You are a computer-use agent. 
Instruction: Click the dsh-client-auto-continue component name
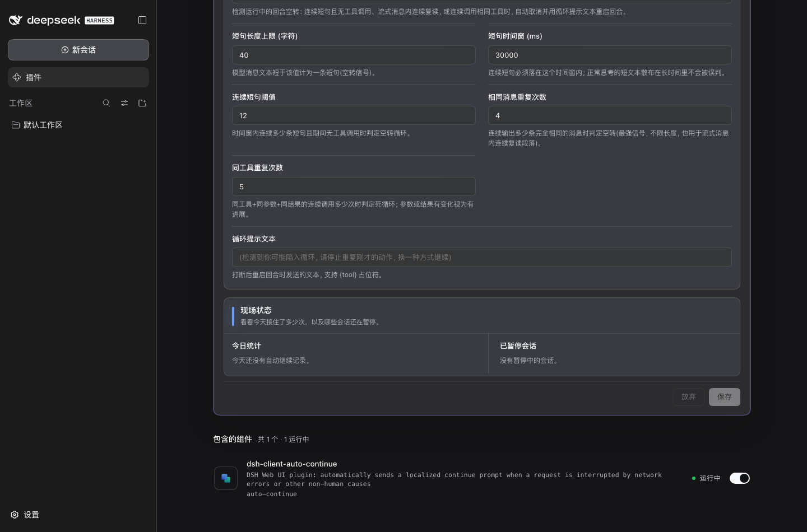[x=292, y=464]
